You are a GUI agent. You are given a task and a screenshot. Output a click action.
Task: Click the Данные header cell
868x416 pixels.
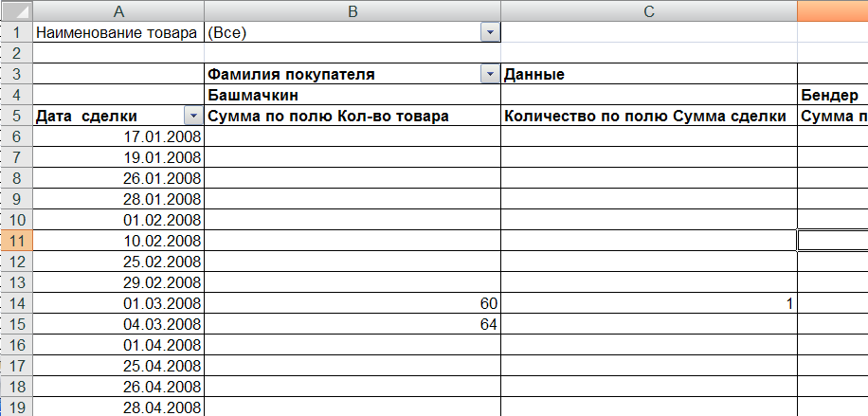pyautogui.click(x=649, y=74)
